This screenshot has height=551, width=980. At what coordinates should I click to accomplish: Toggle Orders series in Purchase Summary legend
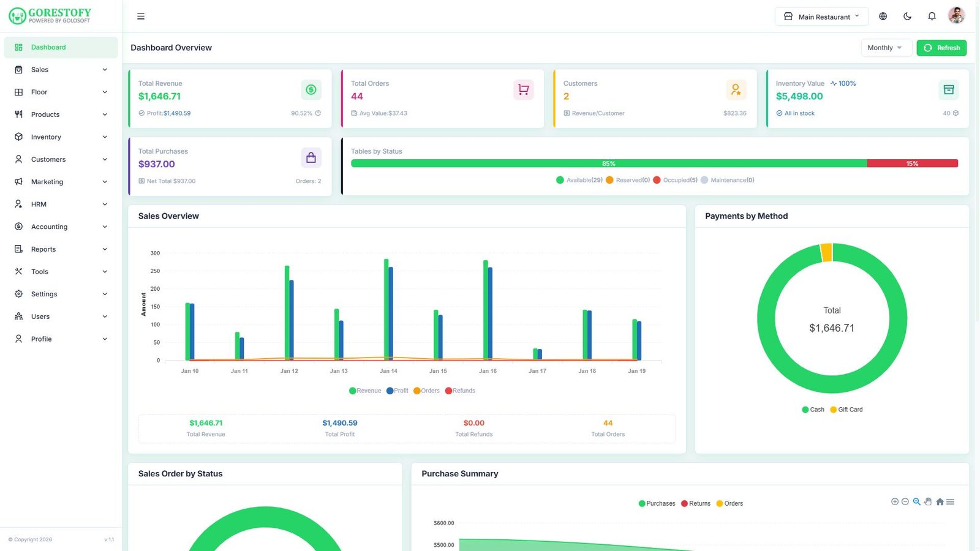coord(729,503)
